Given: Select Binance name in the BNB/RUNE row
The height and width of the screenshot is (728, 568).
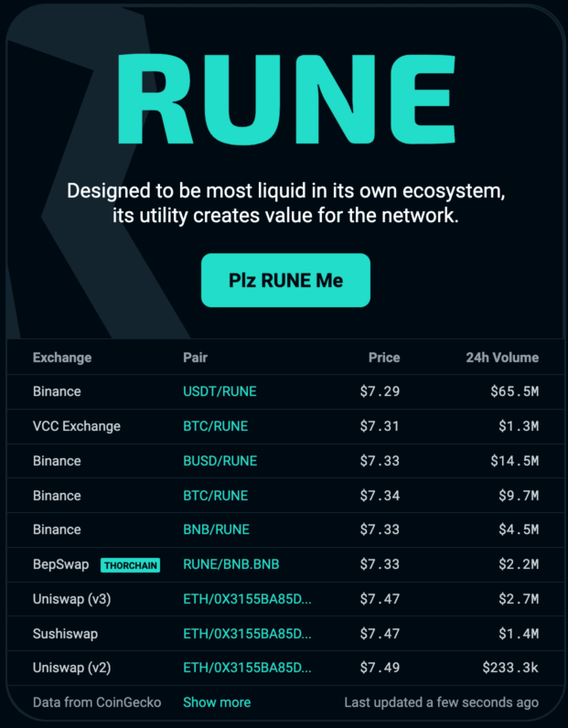Looking at the screenshot, I should point(57,530).
